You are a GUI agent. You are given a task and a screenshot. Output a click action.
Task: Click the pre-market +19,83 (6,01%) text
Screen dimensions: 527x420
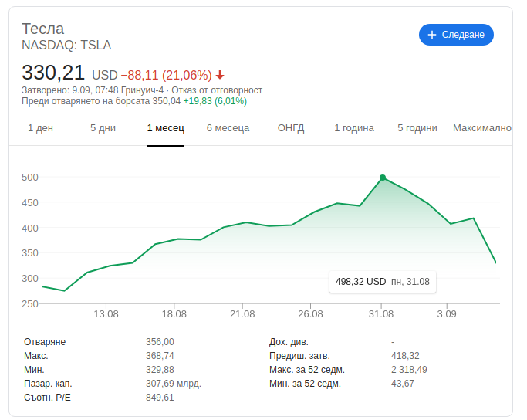[215, 101]
